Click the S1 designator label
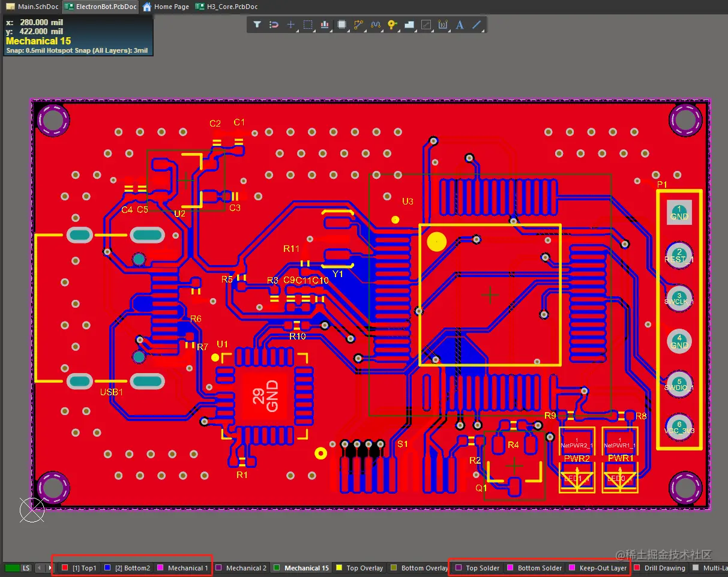 tap(403, 444)
